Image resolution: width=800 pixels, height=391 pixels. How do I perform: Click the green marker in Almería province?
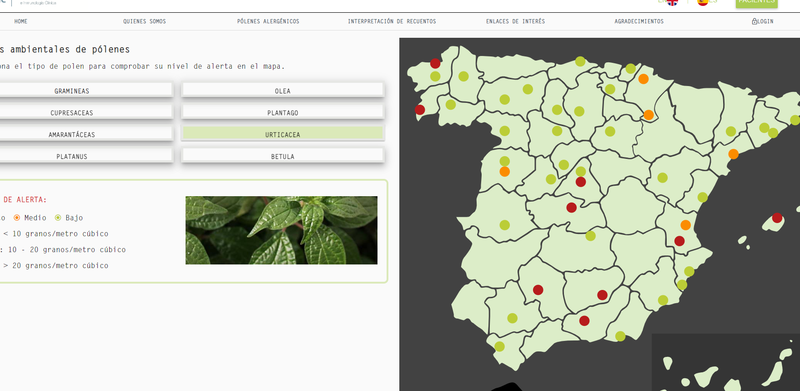click(x=620, y=336)
